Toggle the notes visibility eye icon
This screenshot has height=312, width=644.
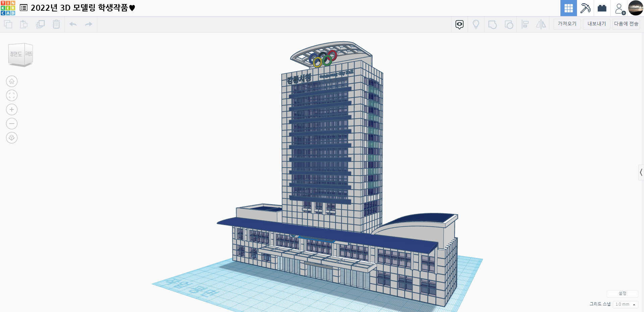[x=460, y=25]
